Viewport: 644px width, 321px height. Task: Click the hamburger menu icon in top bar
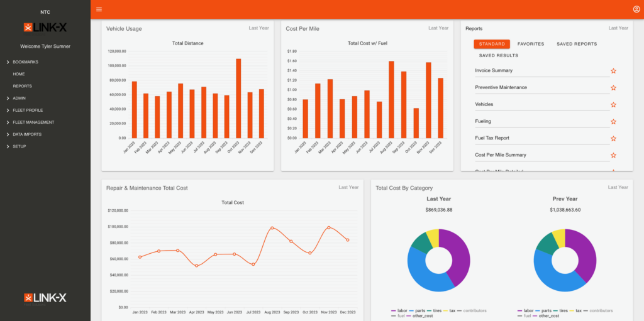click(99, 9)
